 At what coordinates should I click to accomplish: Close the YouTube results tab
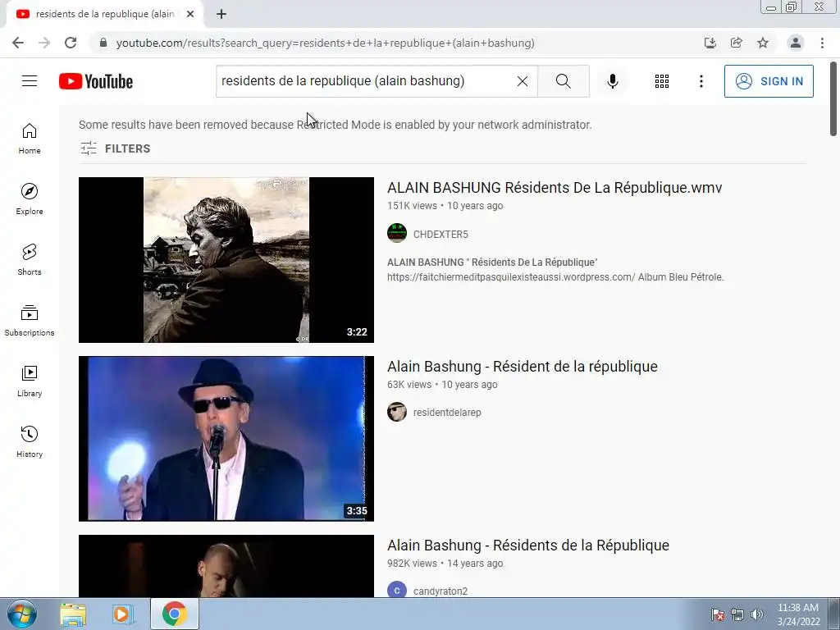[190, 14]
